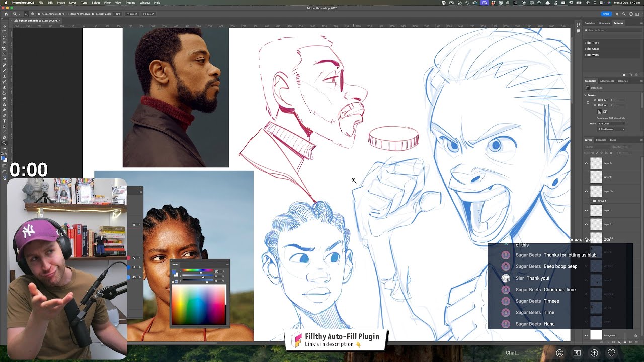Collapse Group 1 in Layers panel
Screen dimensions: 644x362
591,201
